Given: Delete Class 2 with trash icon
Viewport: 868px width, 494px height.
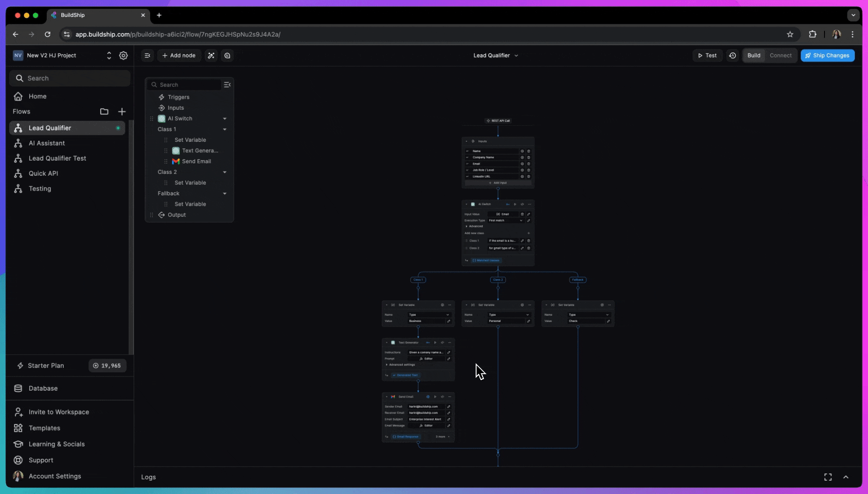Looking at the screenshot, I should (x=529, y=248).
